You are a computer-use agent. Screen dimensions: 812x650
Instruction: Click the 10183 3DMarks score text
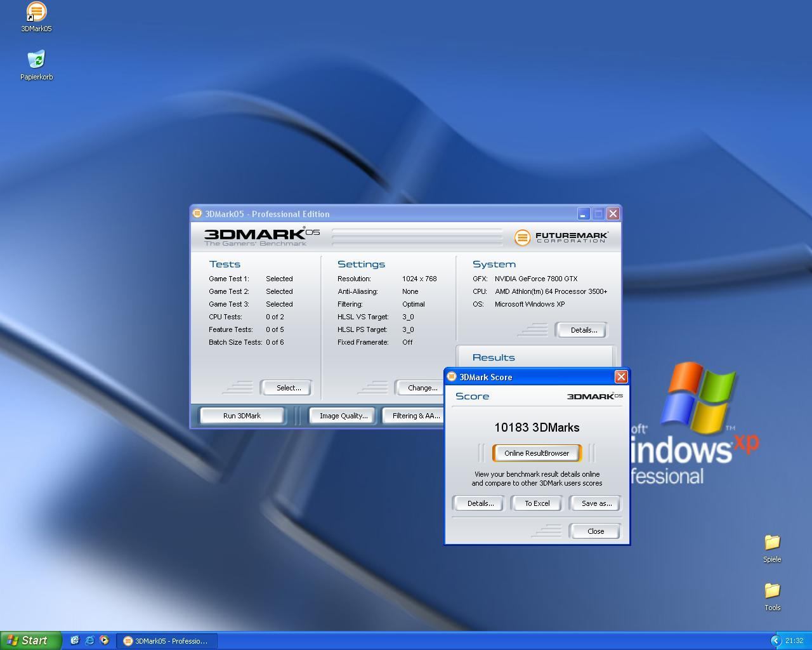[537, 427]
